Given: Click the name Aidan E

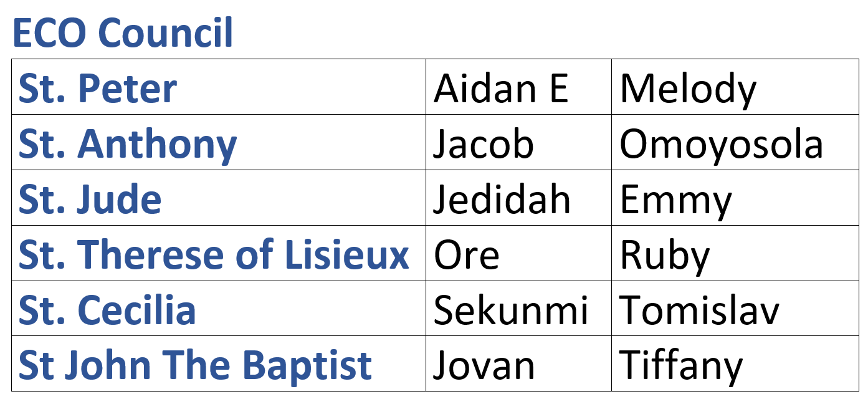Looking at the screenshot, I should coord(501,89).
